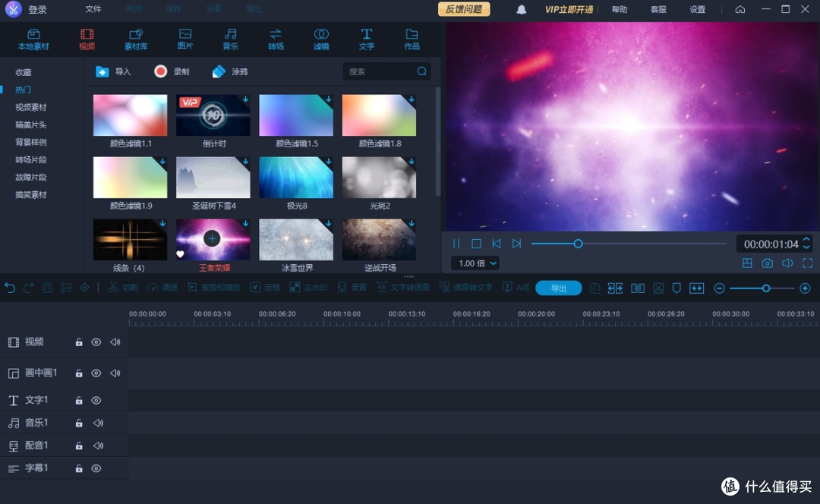Enter fullscreen preview

(x=807, y=263)
